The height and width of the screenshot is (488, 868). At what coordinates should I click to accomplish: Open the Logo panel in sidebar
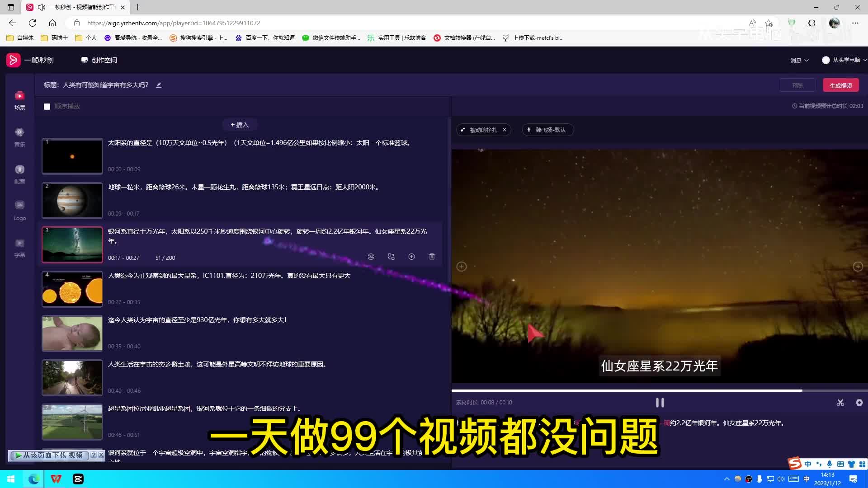coord(19,210)
